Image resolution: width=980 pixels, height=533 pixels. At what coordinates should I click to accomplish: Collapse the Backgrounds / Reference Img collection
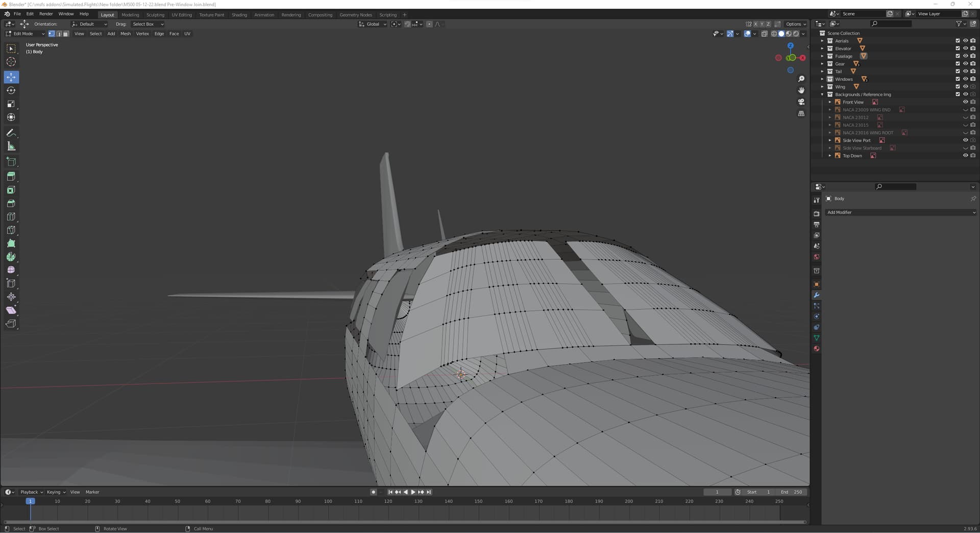[x=822, y=94]
